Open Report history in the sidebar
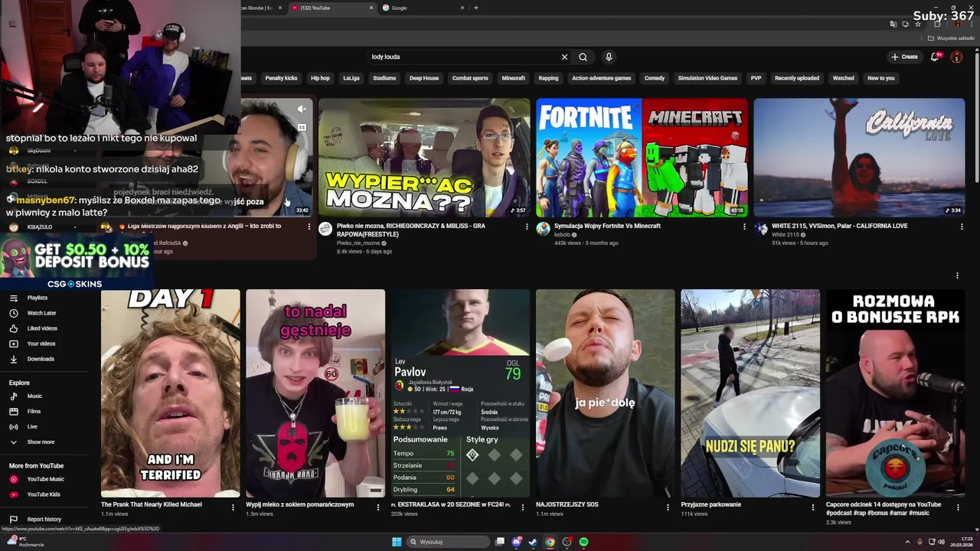Viewport: 980px width, 551px height. click(44, 520)
